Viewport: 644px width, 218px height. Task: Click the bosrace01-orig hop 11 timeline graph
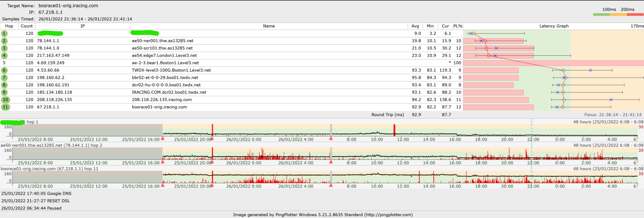click(x=325, y=177)
